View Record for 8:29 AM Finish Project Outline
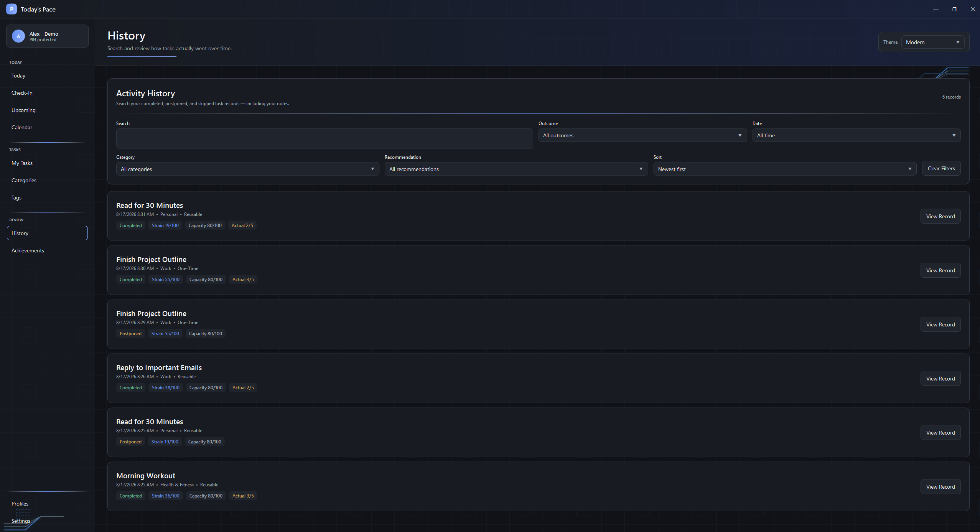The image size is (980, 532). pos(940,324)
